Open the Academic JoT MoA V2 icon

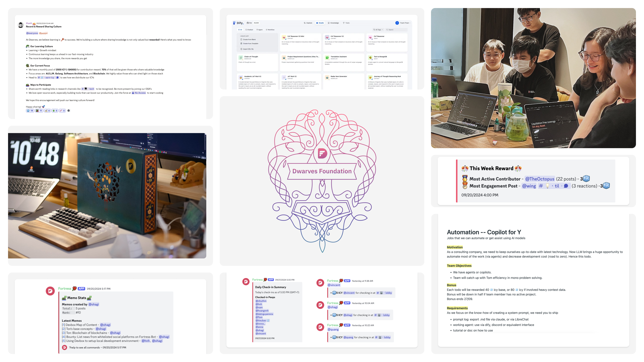[x=241, y=77]
